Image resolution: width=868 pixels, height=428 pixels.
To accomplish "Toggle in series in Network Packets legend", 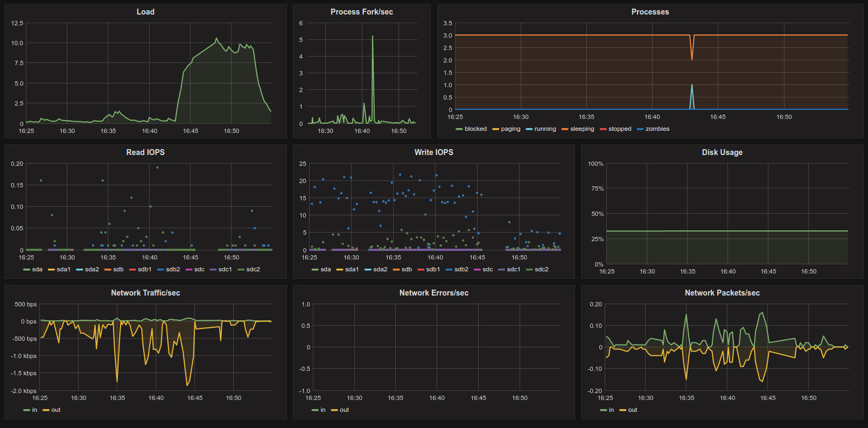I will (x=607, y=410).
